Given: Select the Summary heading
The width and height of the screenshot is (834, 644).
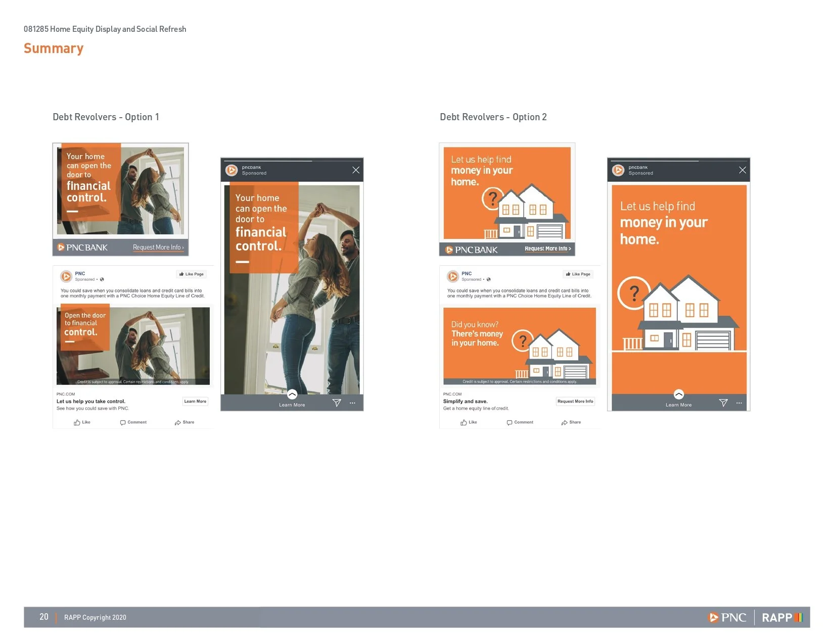Looking at the screenshot, I should [54, 48].
